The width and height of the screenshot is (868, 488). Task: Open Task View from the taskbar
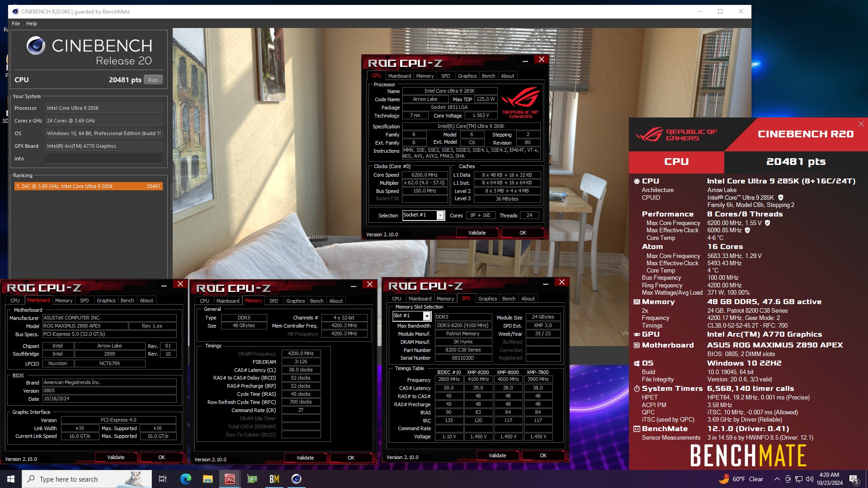(x=163, y=479)
